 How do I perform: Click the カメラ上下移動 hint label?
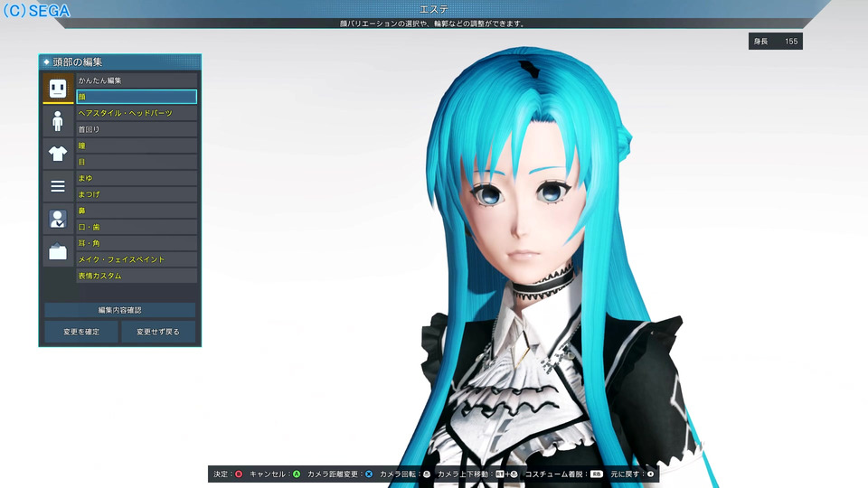(x=465, y=474)
